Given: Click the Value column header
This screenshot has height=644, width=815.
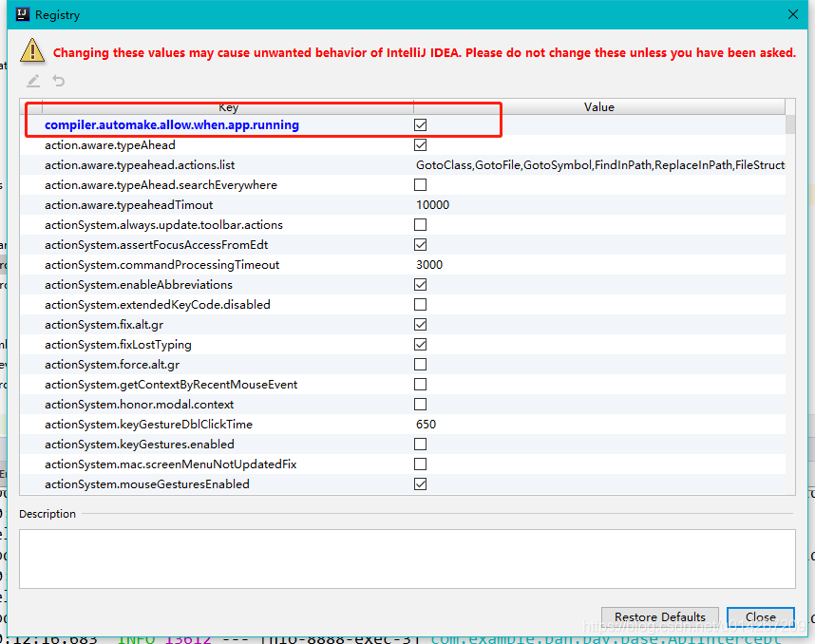Looking at the screenshot, I should (x=598, y=107).
